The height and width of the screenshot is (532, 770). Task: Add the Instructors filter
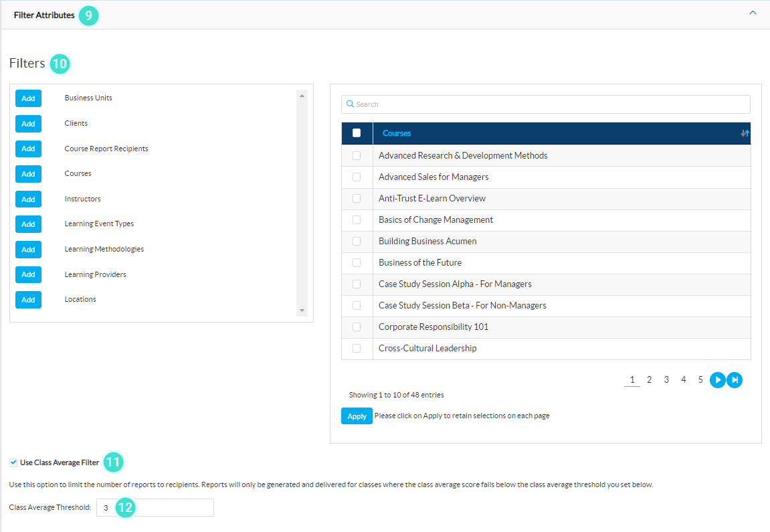(28, 199)
